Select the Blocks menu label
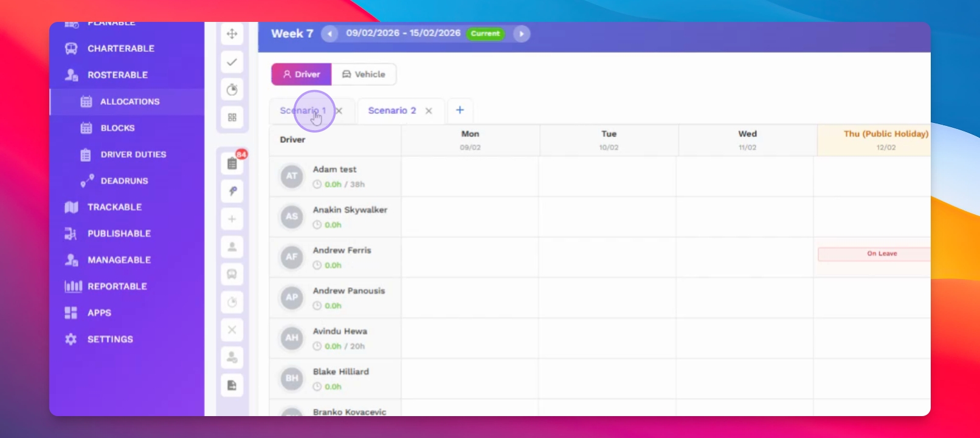The image size is (980, 438). (x=118, y=128)
